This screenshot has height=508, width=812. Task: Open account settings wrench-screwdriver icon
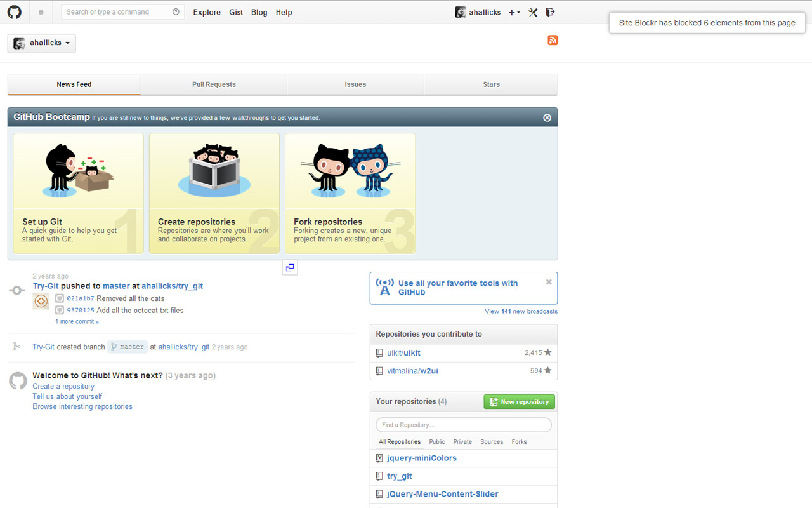[x=533, y=12]
